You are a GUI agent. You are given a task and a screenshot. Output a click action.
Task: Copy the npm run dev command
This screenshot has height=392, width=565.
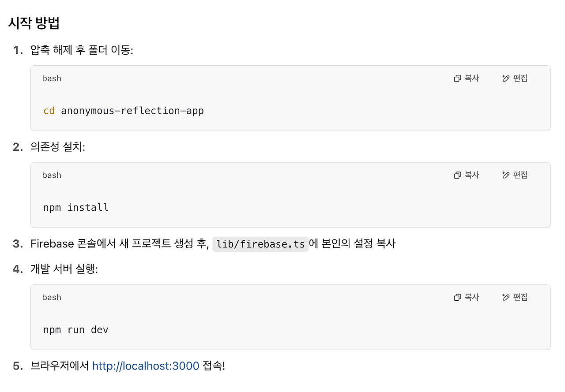click(x=467, y=298)
